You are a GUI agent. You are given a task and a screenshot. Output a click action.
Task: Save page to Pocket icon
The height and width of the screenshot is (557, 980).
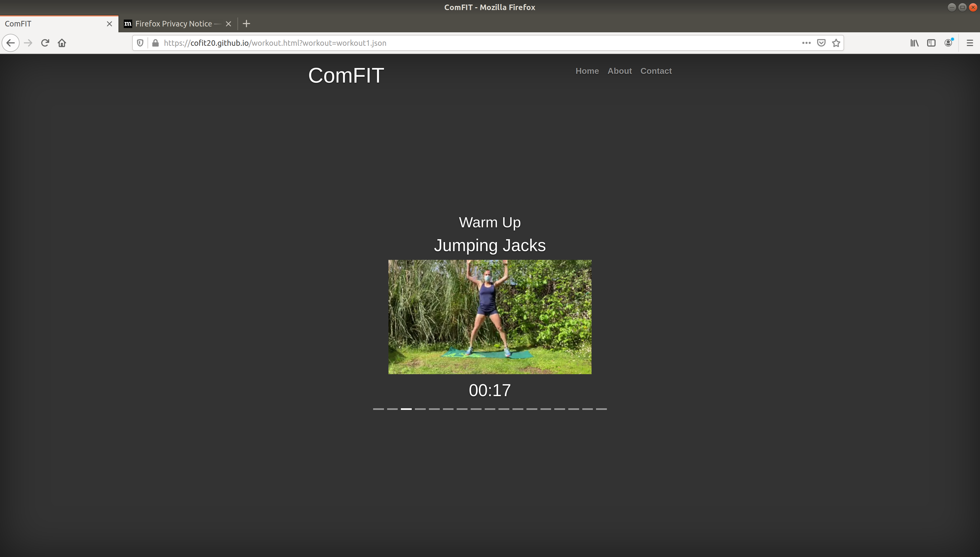tap(821, 43)
